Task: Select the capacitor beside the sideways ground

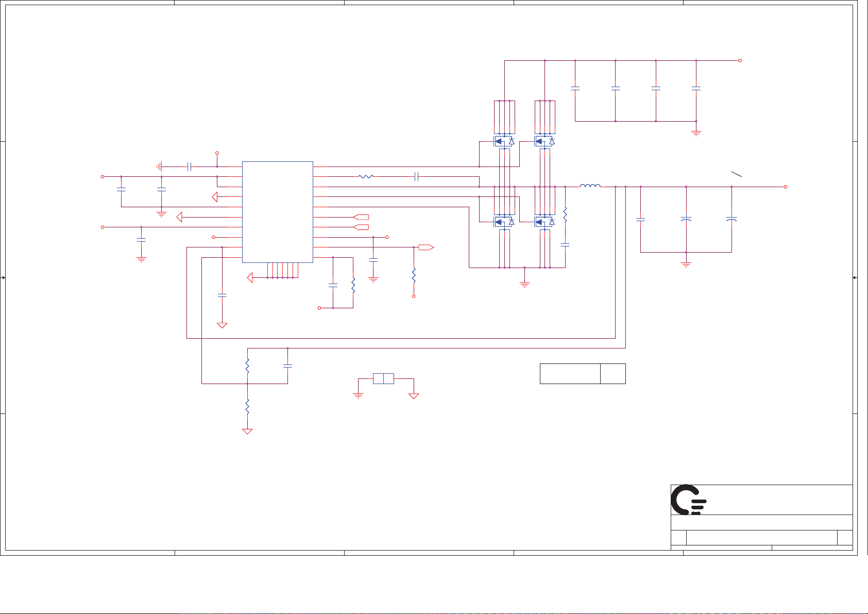Action: pos(190,167)
